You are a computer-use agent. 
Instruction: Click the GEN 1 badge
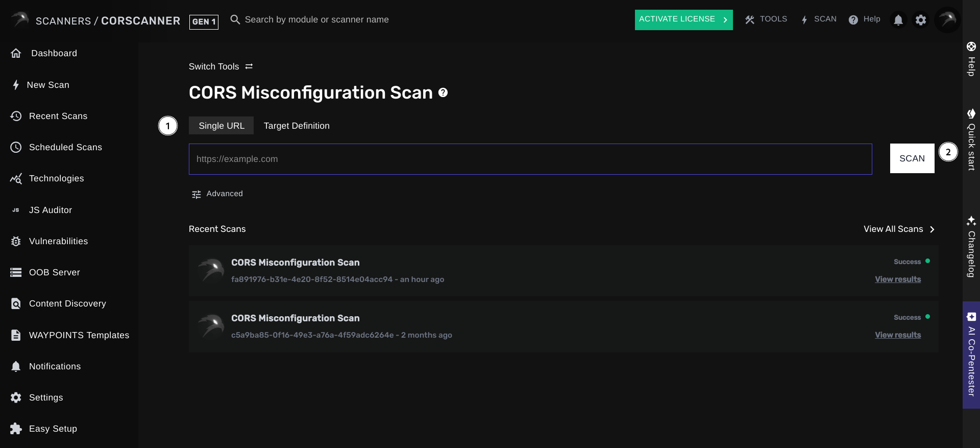tap(204, 21)
